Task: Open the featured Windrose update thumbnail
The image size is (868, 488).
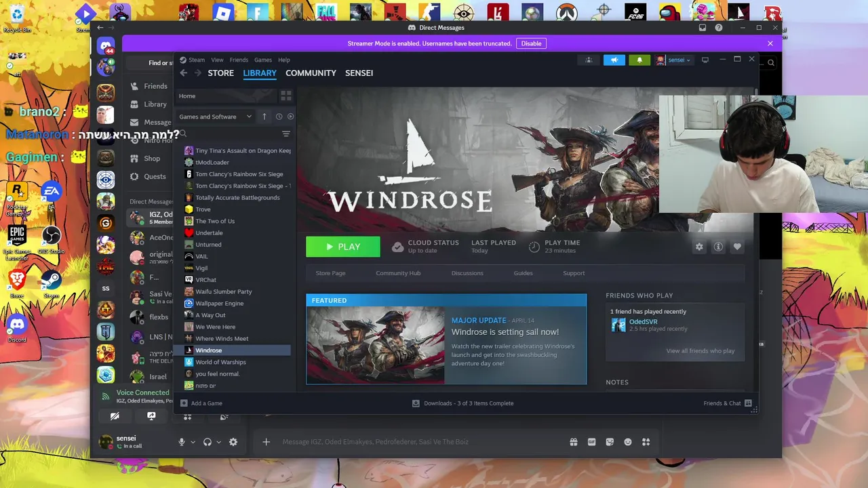Action: click(x=376, y=345)
